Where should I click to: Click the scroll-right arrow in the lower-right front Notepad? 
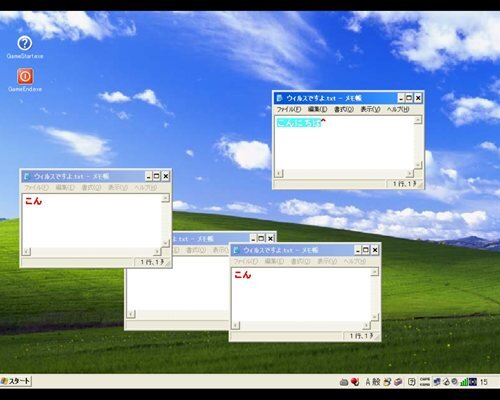point(366,326)
